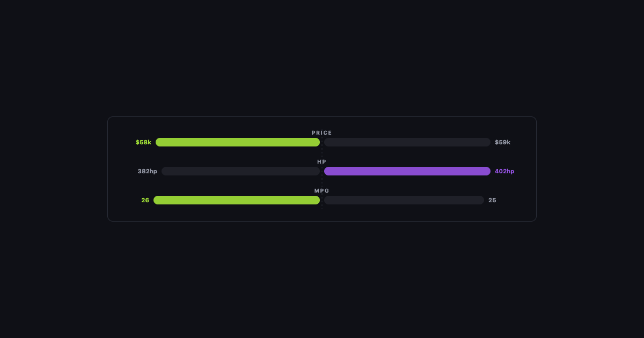Click the dotted divider between PRICE and HP
Image resolution: width=644 pixels, height=338 pixels.
click(322, 152)
